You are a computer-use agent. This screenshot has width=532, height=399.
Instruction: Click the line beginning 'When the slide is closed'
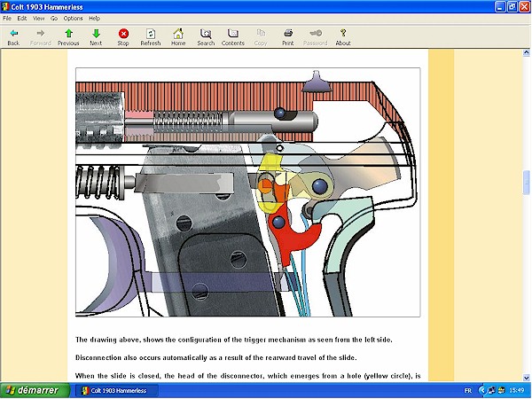pos(248,376)
